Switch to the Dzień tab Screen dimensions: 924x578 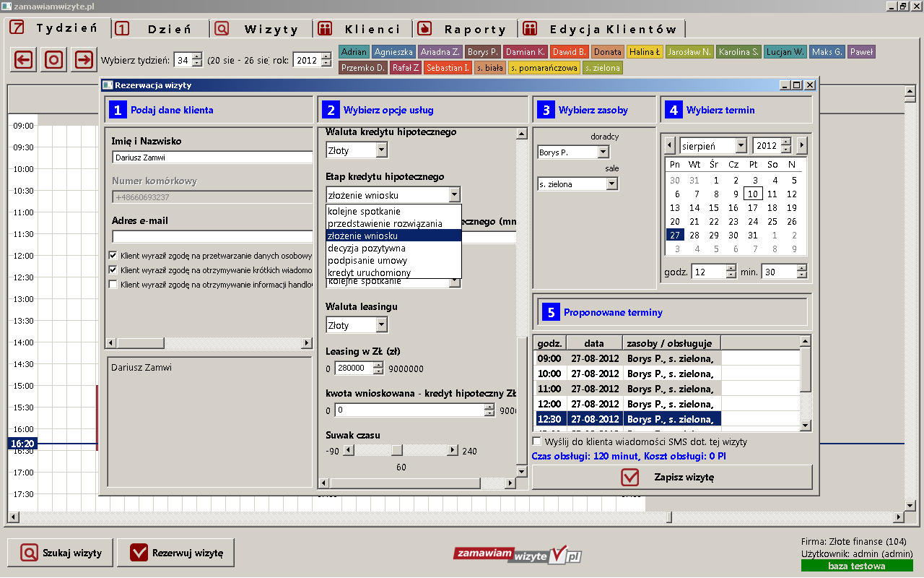(161, 29)
